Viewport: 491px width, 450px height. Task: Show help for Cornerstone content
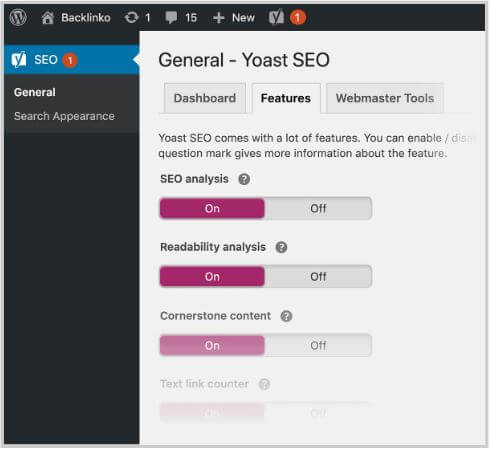(286, 316)
